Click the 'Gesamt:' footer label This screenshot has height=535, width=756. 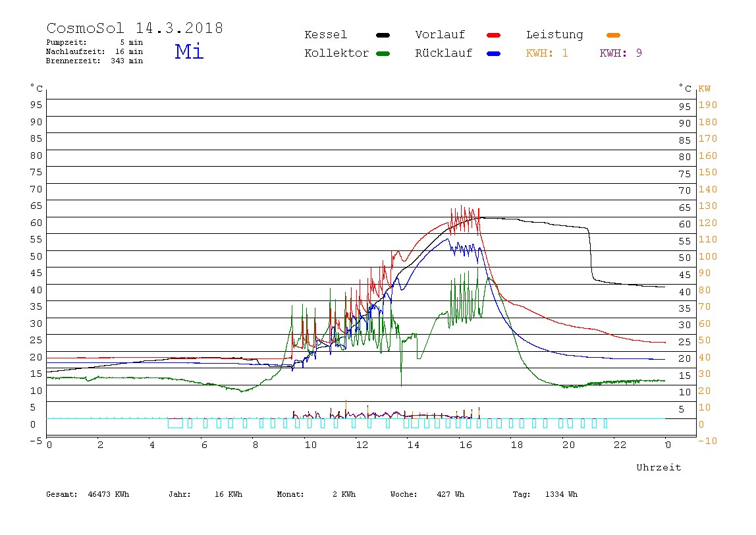62,494
